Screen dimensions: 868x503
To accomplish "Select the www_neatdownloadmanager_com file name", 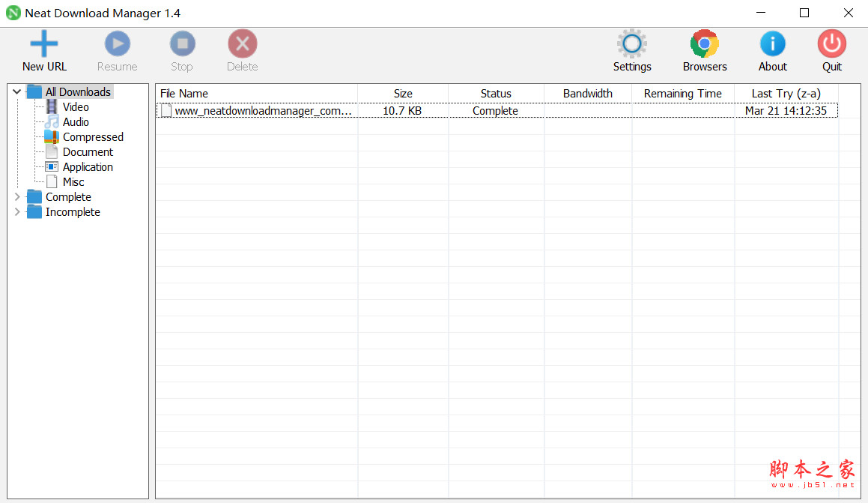I will 263,111.
